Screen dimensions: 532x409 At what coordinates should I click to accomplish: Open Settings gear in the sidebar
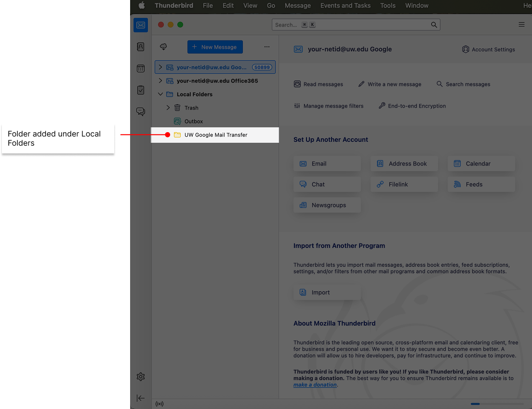(141, 377)
